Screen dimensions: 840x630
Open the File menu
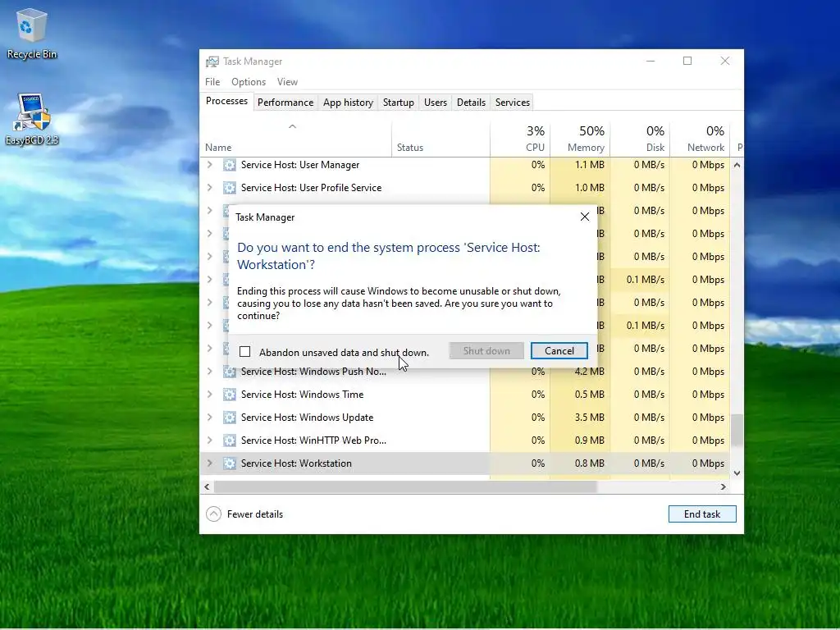[212, 82]
